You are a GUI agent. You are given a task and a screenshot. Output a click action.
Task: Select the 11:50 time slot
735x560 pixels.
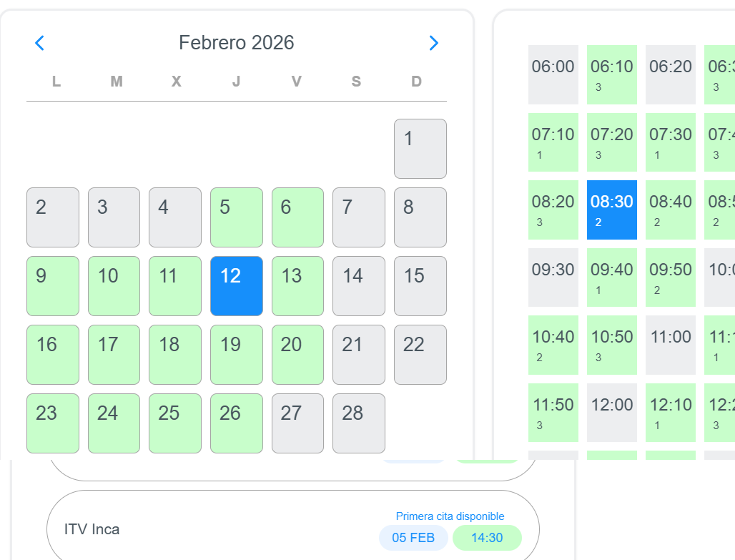(x=553, y=412)
